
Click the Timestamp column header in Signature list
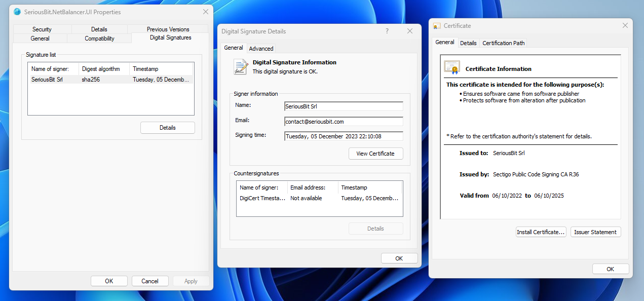coord(161,69)
